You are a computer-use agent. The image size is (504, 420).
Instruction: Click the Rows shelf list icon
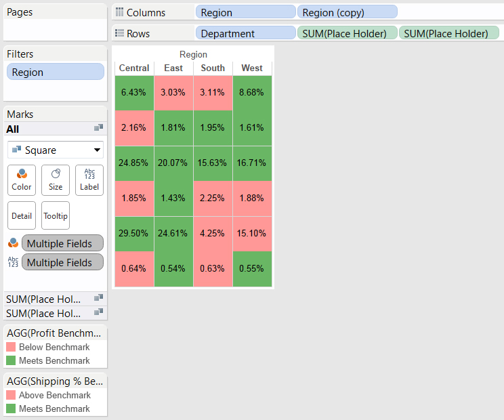coord(119,33)
